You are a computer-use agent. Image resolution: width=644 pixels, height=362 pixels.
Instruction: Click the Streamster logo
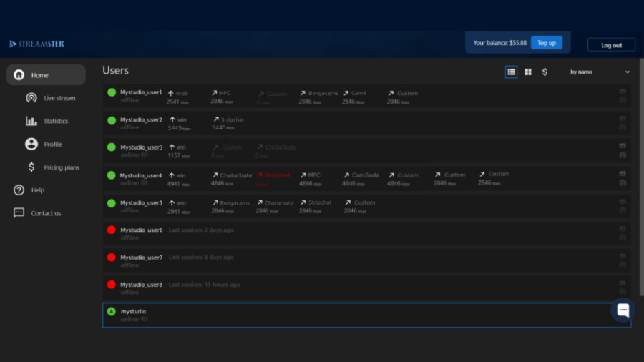[x=37, y=44]
